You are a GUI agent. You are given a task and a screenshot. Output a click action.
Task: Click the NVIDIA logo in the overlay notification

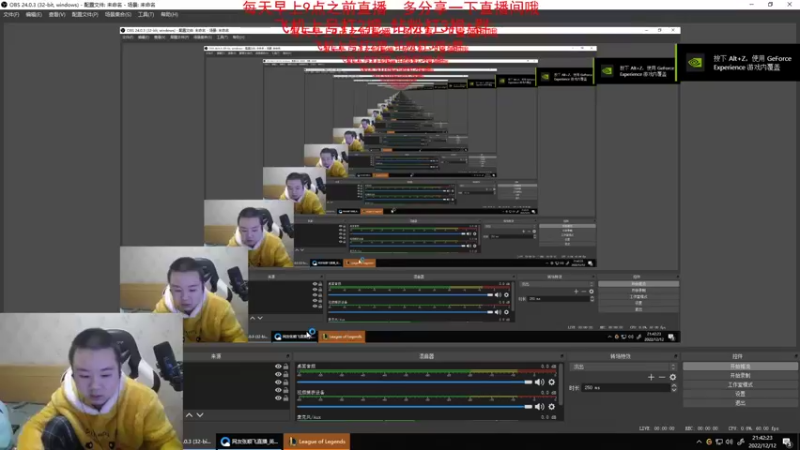point(695,63)
